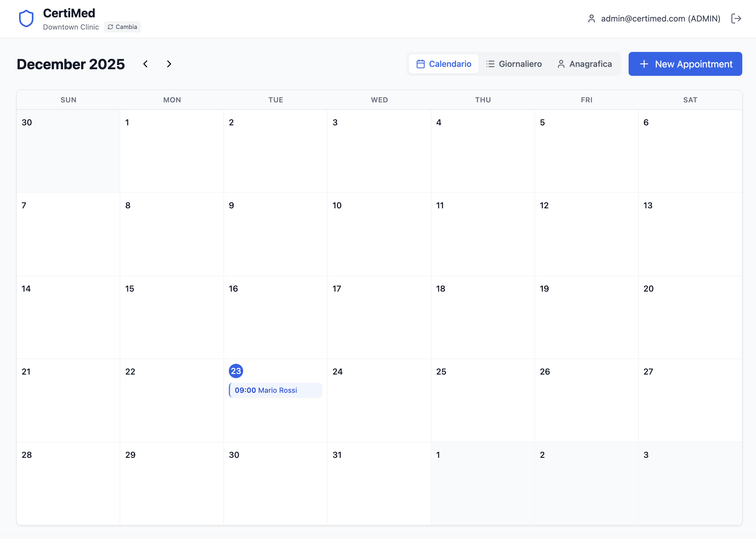Go to previous month with left chevron

(x=146, y=64)
